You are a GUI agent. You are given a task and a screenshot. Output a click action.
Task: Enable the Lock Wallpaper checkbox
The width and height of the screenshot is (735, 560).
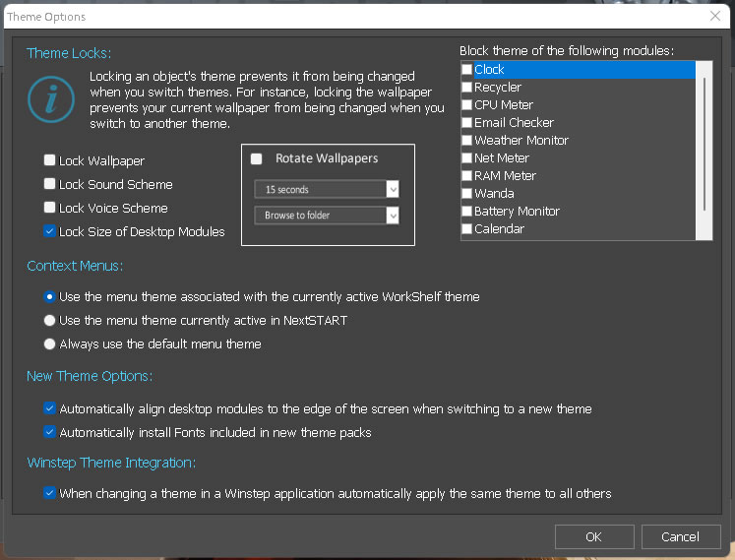[50, 160]
